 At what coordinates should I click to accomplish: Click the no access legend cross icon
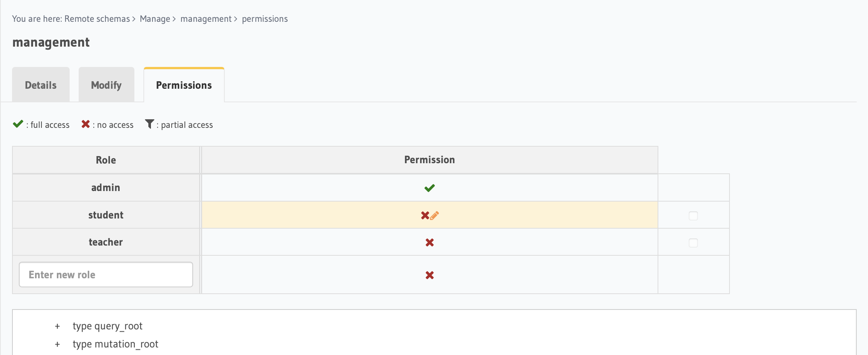coord(85,124)
